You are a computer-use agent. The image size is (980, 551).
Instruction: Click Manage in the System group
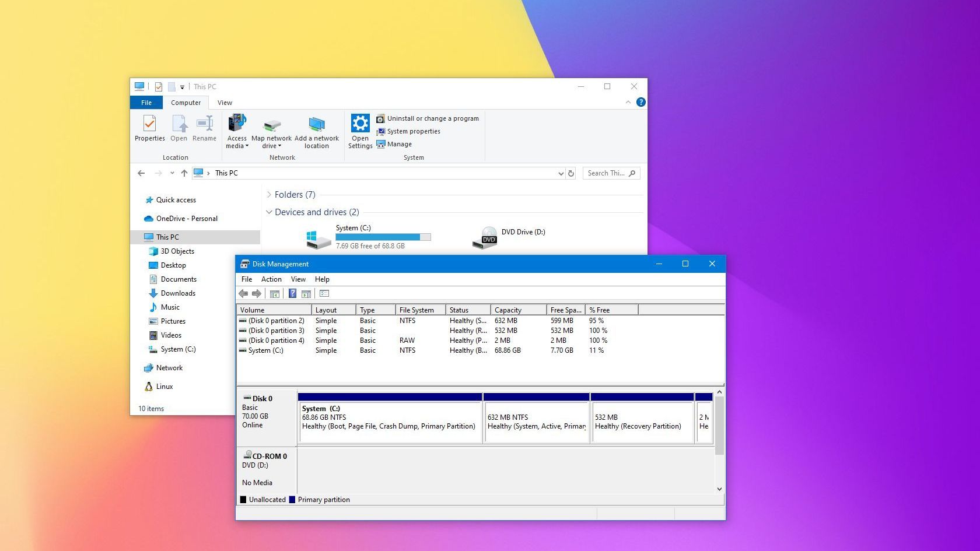tap(394, 144)
